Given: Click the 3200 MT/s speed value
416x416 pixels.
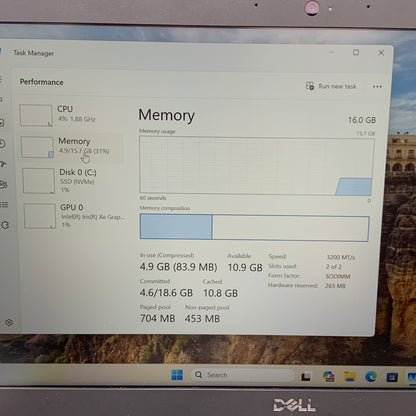Looking at the screenshot, I should (x=341, y=257).
